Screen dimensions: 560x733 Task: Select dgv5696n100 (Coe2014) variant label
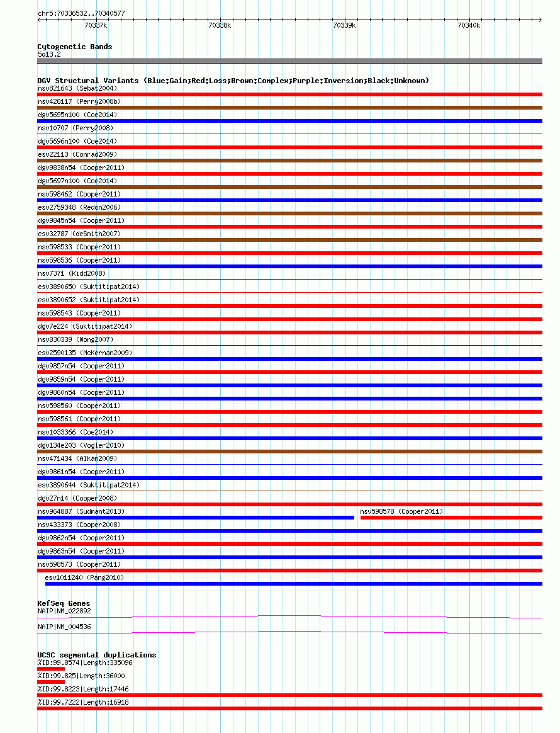[x=77, y=141]
